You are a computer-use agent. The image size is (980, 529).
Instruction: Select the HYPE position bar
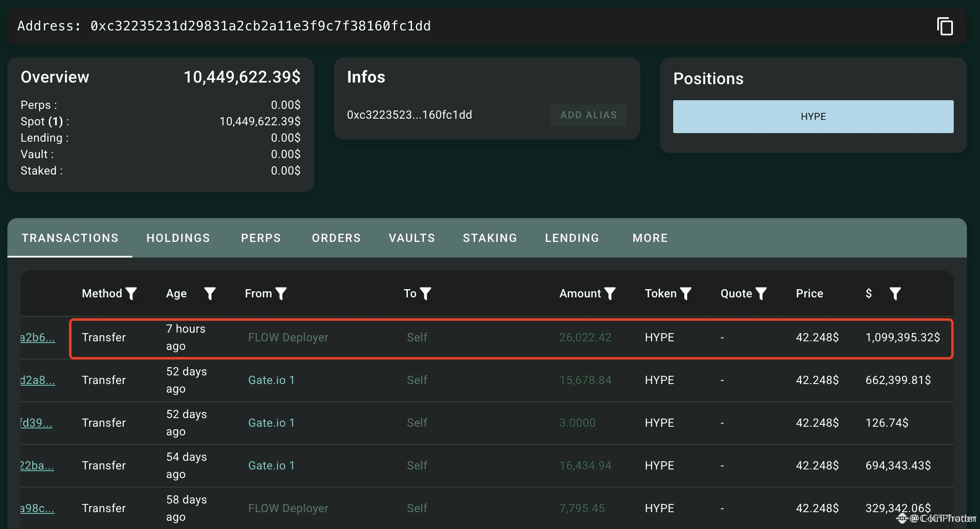click(x=813, y=117)
